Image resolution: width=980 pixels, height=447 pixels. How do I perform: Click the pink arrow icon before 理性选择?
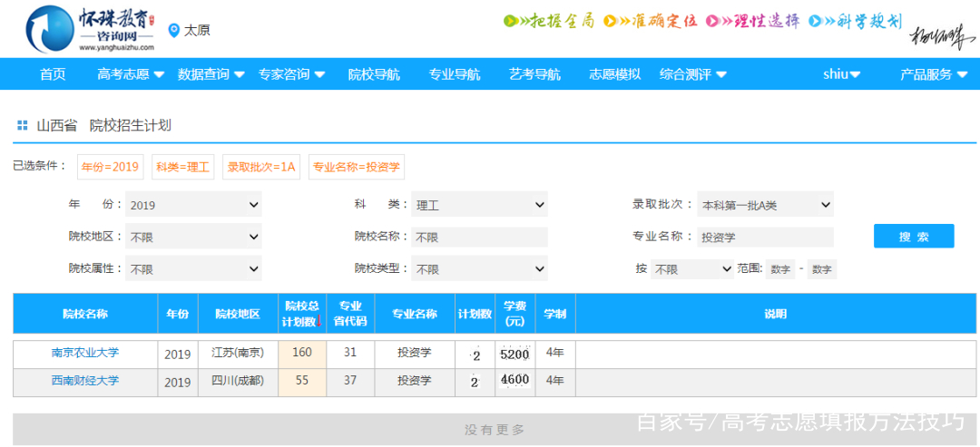[x=712, y=21]
